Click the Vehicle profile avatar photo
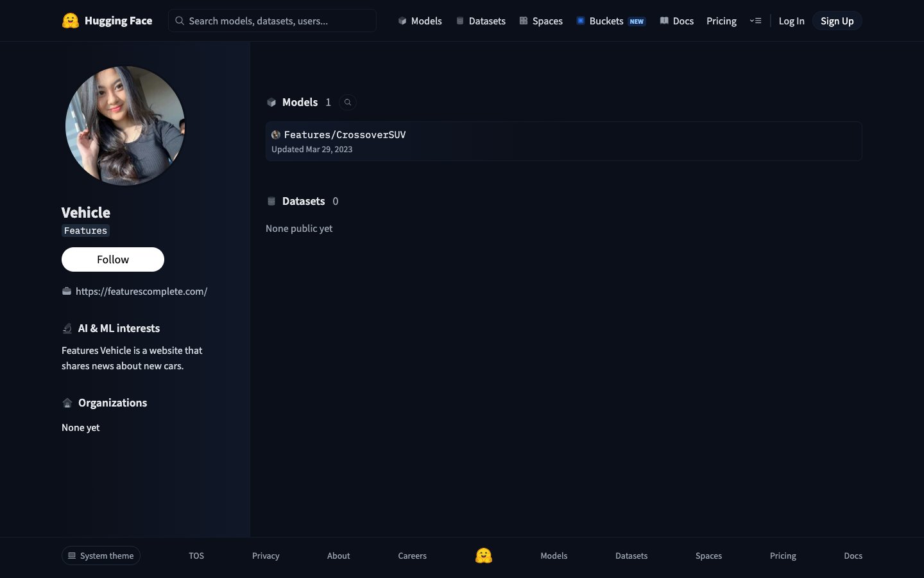 [x=124, y=125]
